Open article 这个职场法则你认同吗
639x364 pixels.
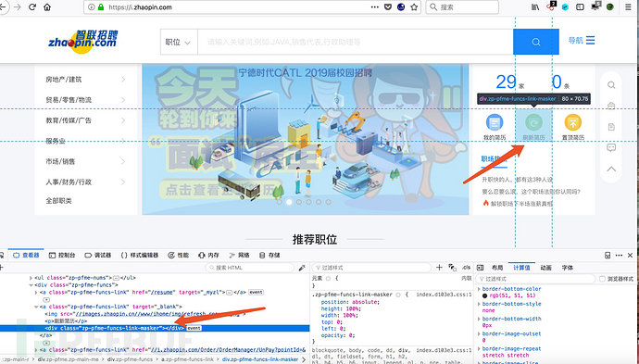click(532, 192)
